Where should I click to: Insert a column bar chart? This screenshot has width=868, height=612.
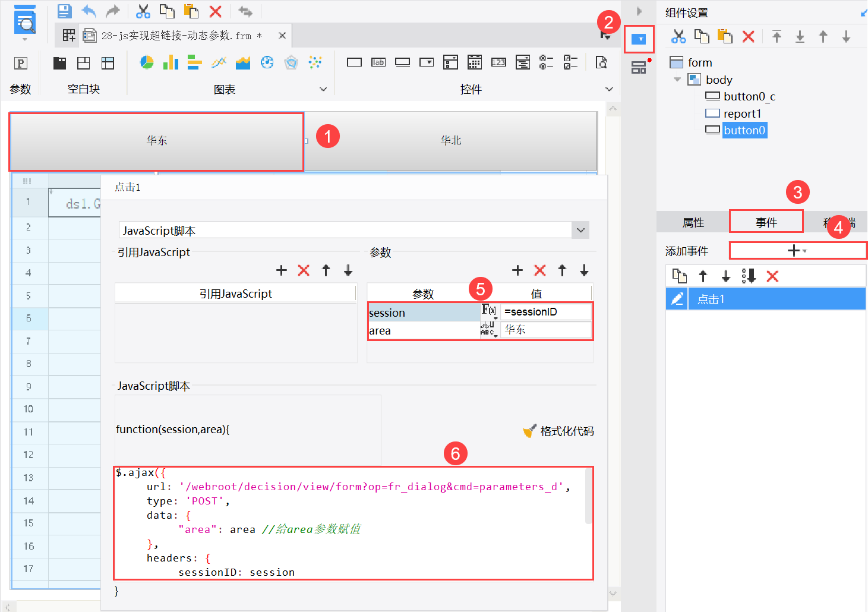pos(171,62)
